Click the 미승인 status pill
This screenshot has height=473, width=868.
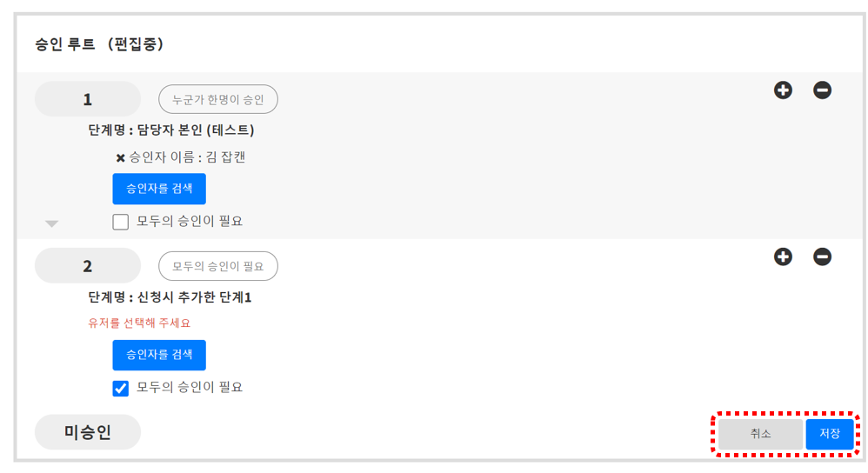tap(87, 432)
